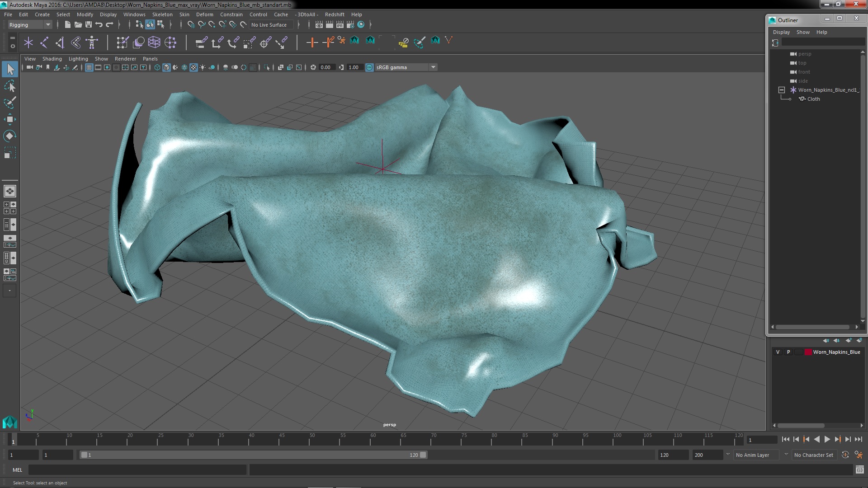Open Render View clapperboard with eye icon

pos(319,24)
